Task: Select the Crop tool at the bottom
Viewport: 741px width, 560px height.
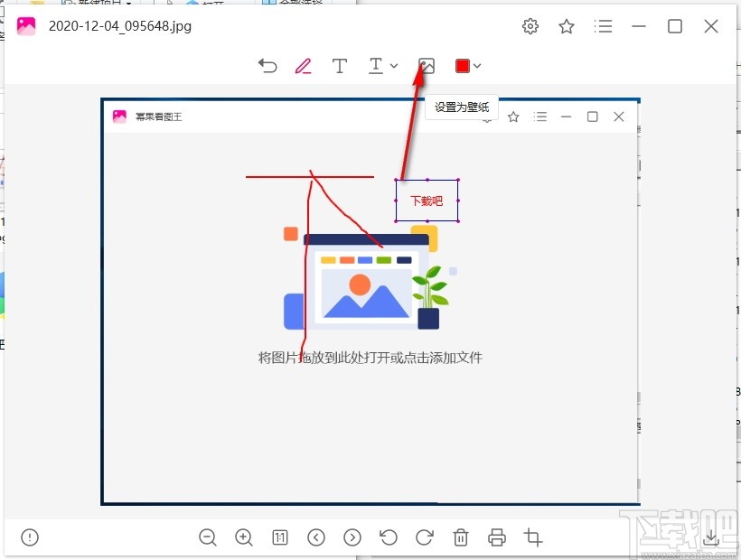Action: pos(532,537)
